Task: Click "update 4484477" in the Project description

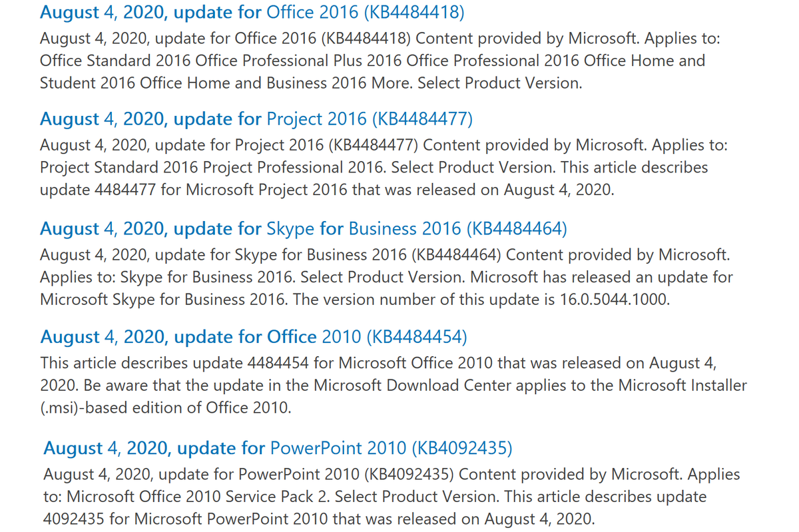Action: pos(98,190)
